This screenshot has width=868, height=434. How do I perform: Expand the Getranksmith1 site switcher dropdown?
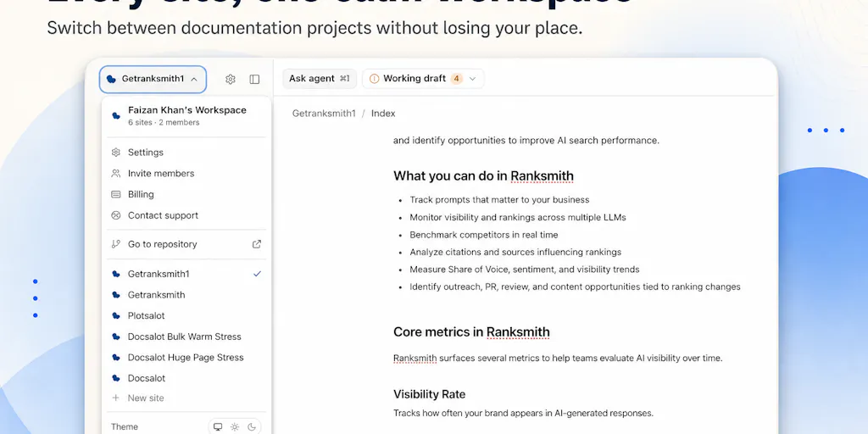point(153,79)
